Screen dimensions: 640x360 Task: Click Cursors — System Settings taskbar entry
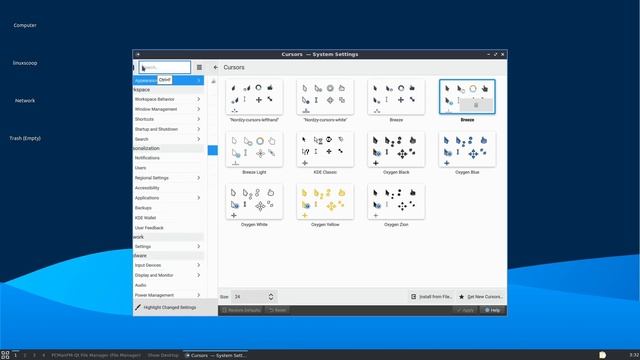point(215,355)
